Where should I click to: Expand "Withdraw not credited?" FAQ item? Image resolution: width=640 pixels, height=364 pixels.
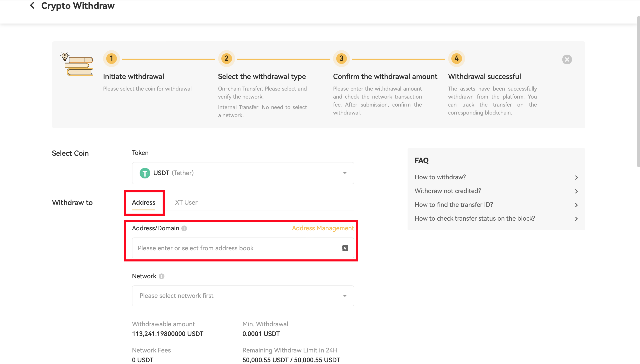pyautogui.click(x=496, y=191)
